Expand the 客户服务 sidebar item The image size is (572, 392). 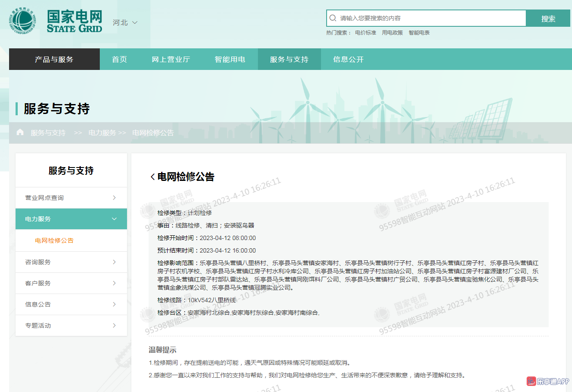point(114,283)
